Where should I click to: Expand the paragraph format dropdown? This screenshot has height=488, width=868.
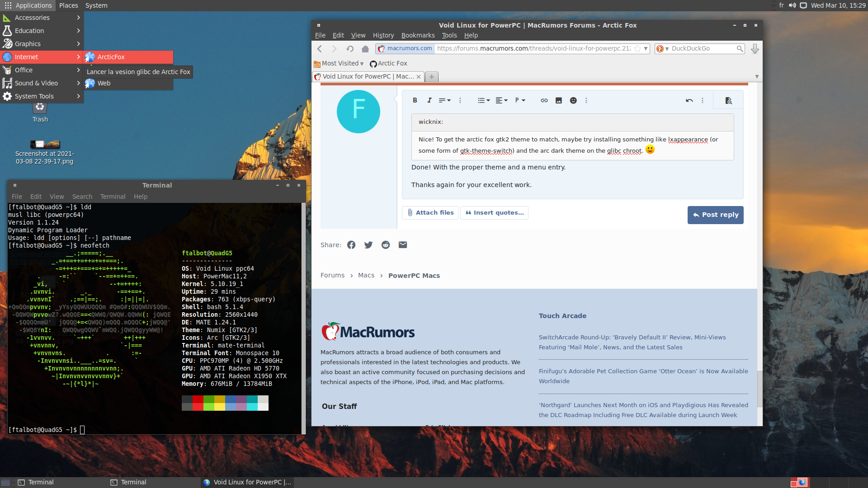pos(520,100)
